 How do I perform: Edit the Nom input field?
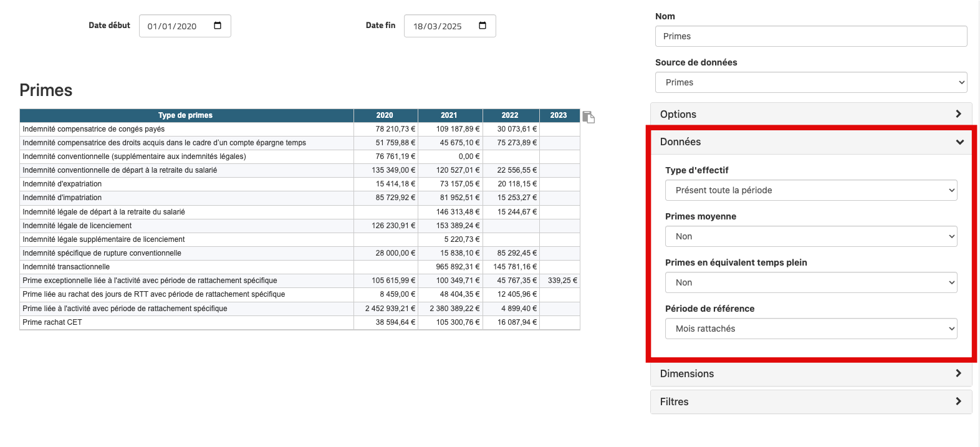811,36
